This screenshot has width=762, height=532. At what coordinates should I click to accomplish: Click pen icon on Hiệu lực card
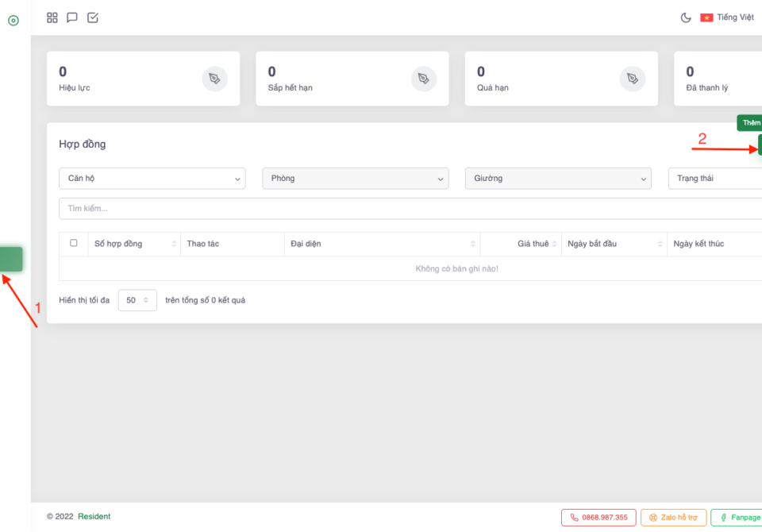[214, 79]
